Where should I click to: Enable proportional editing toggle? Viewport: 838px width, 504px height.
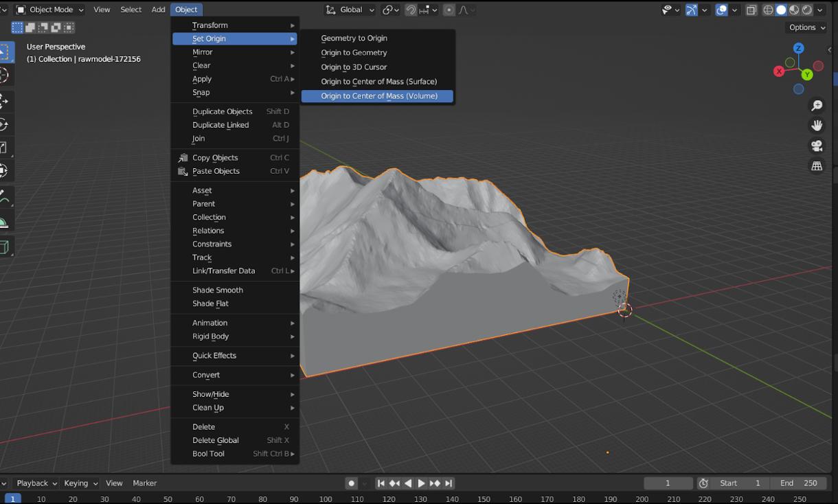449,10
